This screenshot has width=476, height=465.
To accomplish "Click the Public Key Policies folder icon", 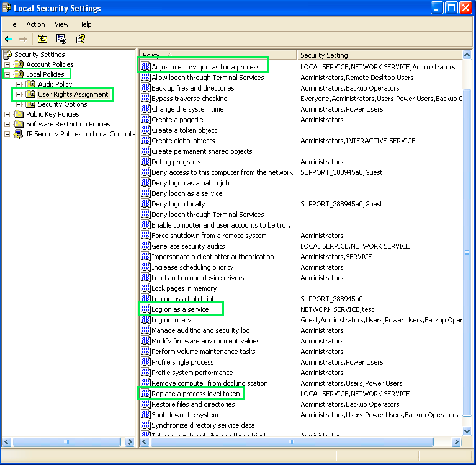I will point(19,114).
